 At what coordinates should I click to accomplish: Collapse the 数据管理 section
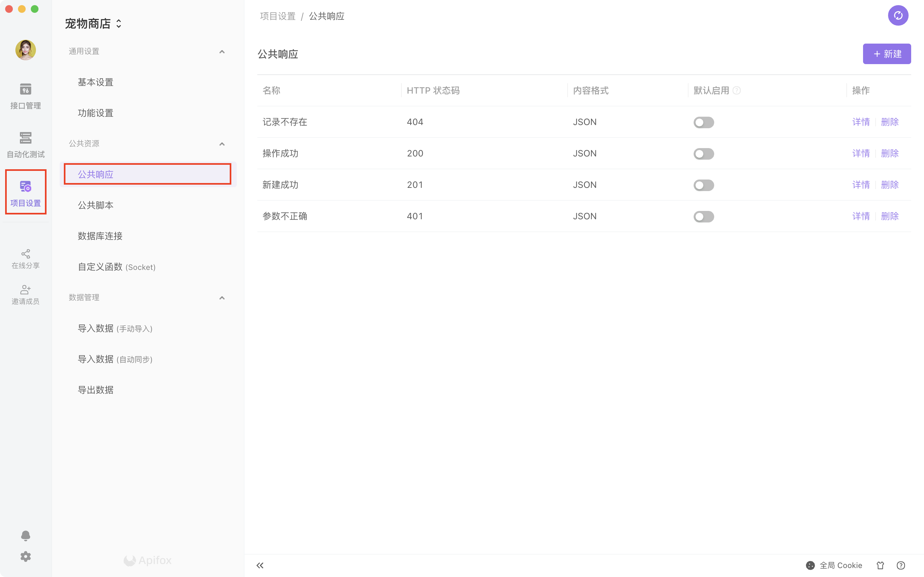pyautogui.click(x=222, y=298)
